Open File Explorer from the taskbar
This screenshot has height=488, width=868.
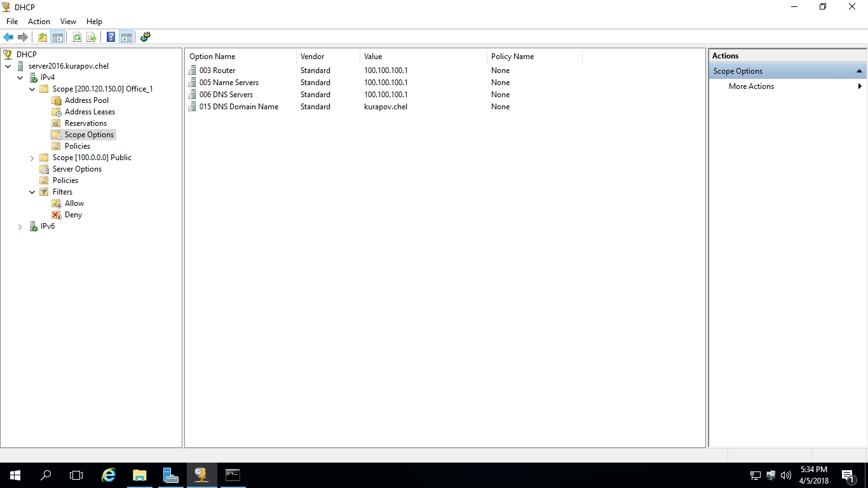140,475
